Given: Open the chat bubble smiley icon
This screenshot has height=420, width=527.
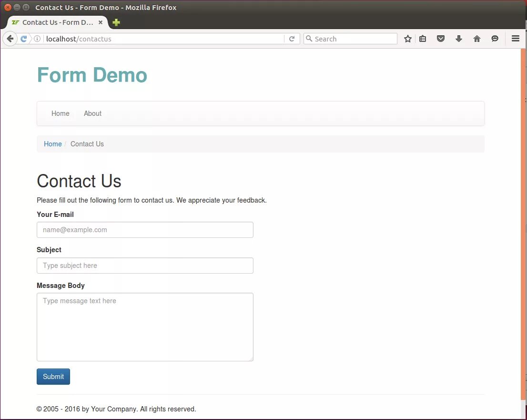Looking at the screenshot, I should 495,39.
